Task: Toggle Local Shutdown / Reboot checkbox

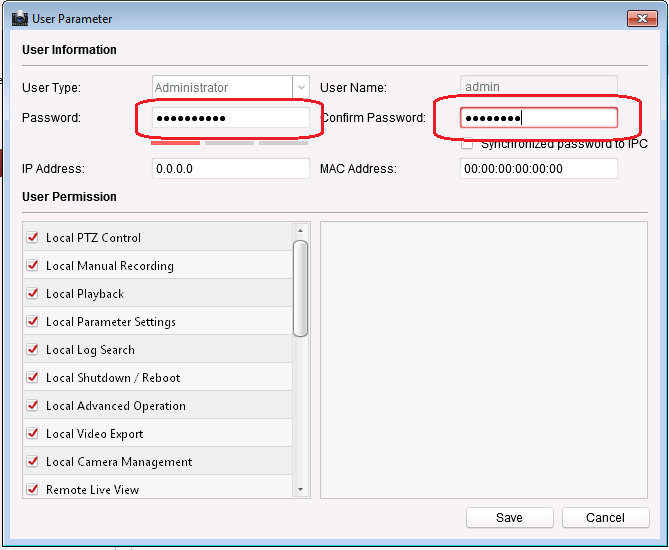Action: (x=33, y=378)
